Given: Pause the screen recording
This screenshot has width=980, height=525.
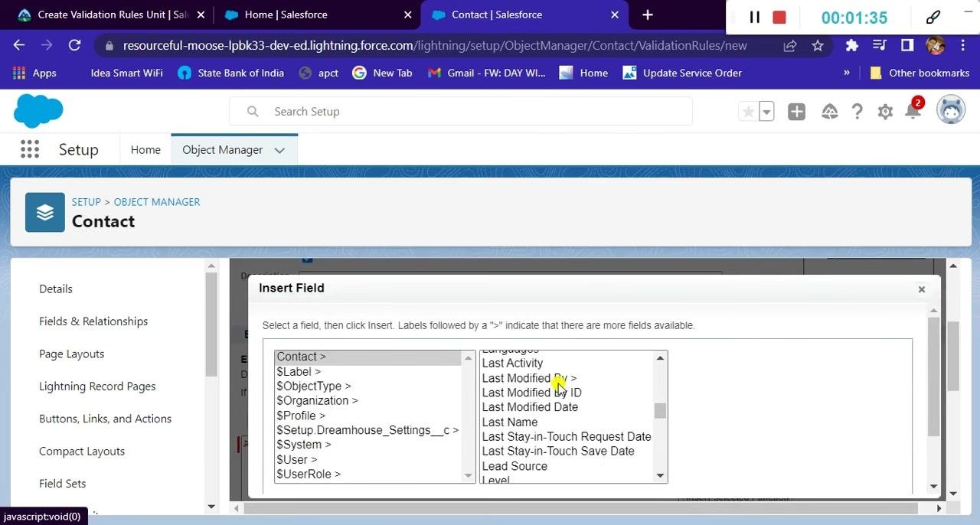Looking at the screenshot, I should [754, 17].
